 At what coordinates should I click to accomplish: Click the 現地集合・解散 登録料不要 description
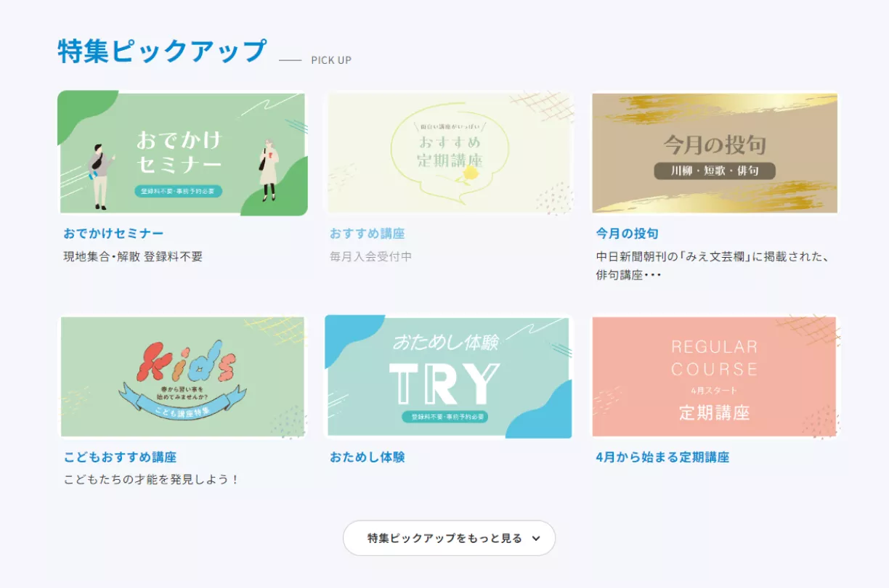pos(133,256)
